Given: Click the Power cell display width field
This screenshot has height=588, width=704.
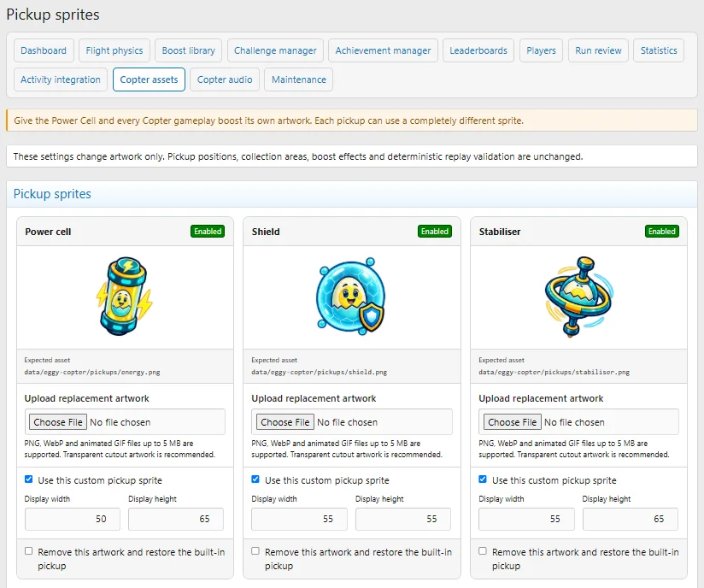Looking at the screenshot, I should coord(73,519).
